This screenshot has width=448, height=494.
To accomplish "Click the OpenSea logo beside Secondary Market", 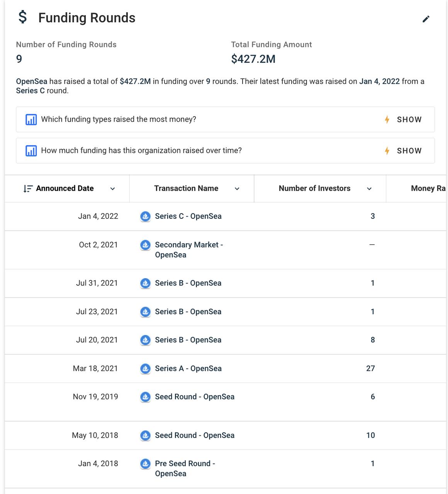I will click(x=145, y=245).
